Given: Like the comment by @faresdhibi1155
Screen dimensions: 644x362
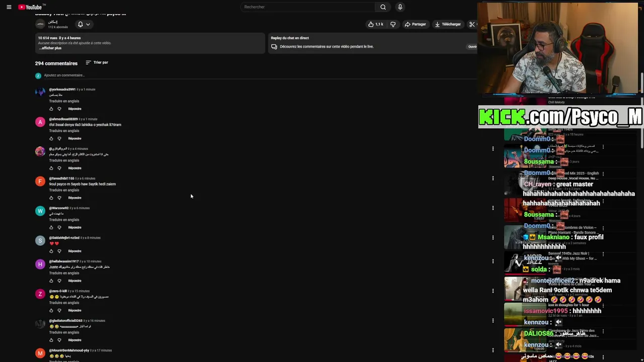Looking at the screenshot, I should tap(51, 198).
